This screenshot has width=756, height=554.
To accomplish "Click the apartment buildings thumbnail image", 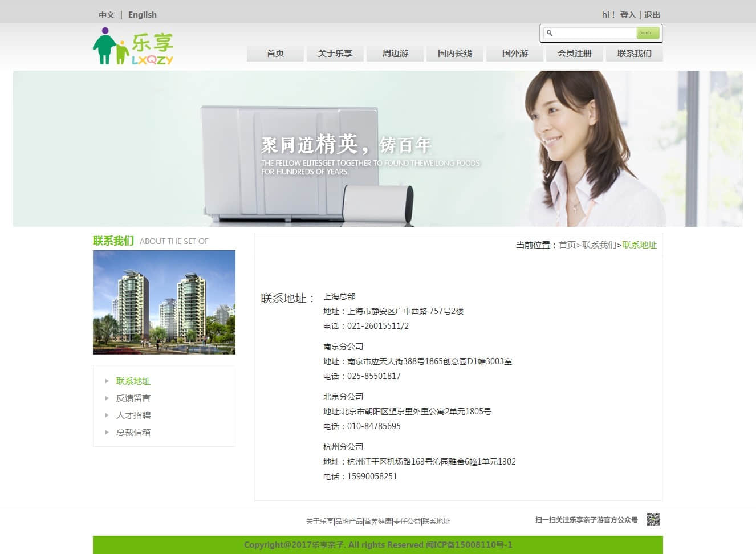I will [164, 302].
